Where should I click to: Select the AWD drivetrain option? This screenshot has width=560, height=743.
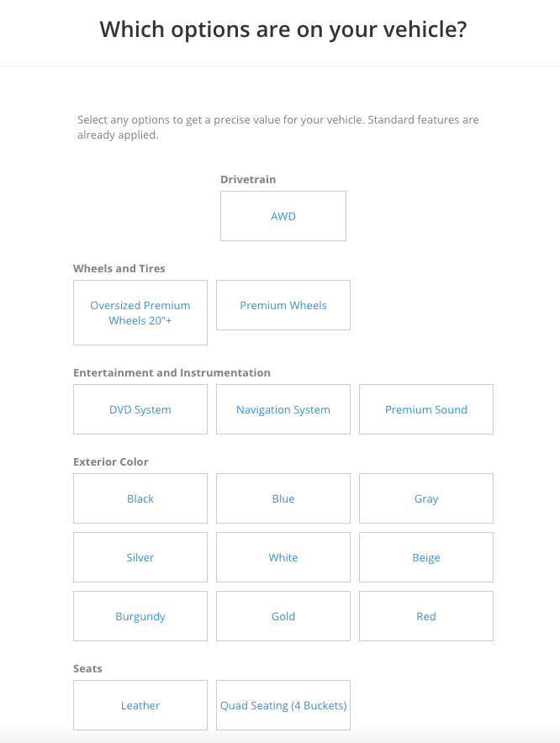coord(283,216)
